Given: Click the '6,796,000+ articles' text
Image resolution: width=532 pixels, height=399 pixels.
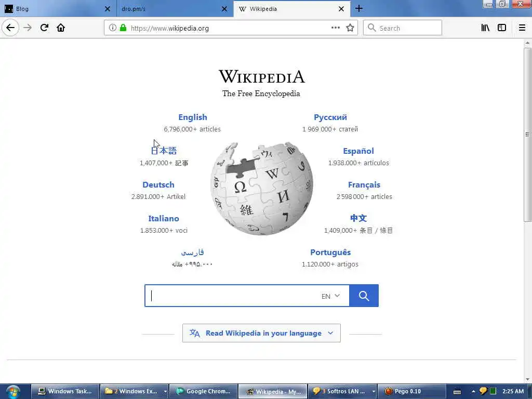Looking at the screenshot, I should point(192,129).
